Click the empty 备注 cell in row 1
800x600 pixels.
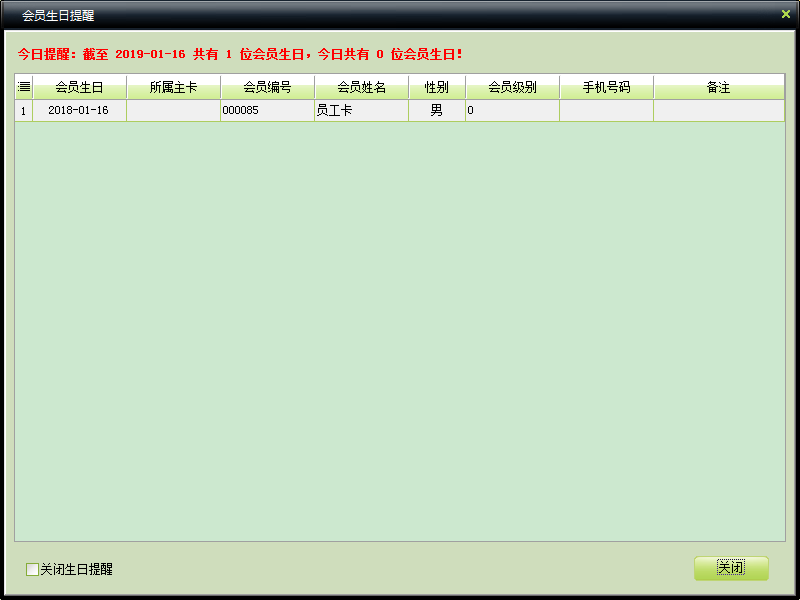pos(719,110)
